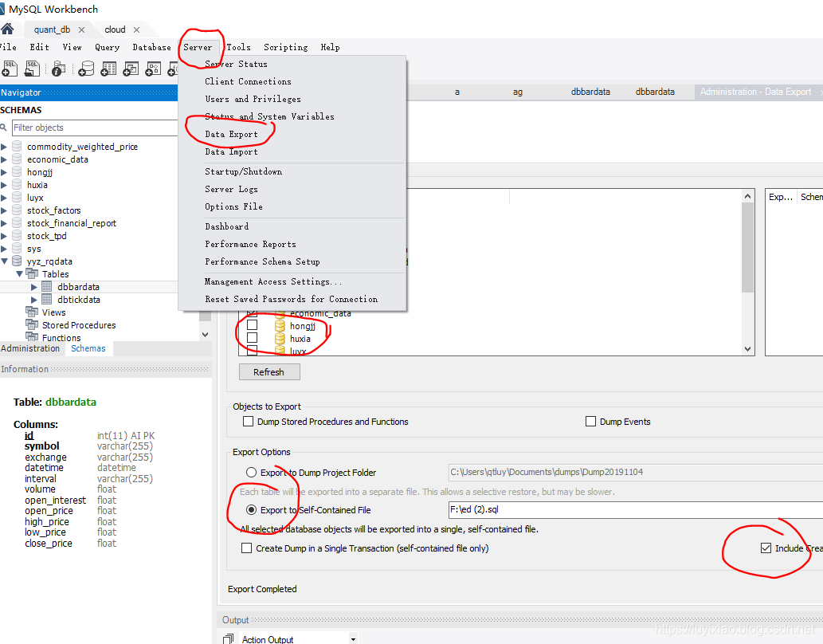
Task: Click the economic_data schema icon in Navigator
Action: tap(17, 159)
